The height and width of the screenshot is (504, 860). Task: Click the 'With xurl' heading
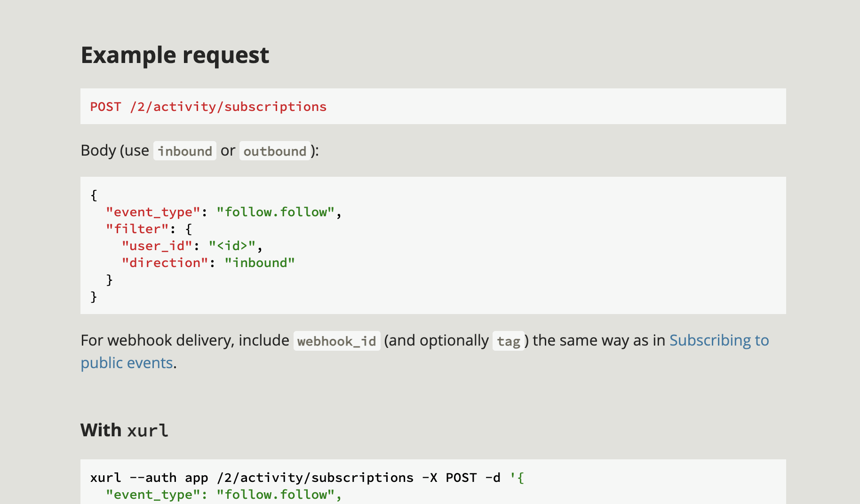click(x=125, y=430)
